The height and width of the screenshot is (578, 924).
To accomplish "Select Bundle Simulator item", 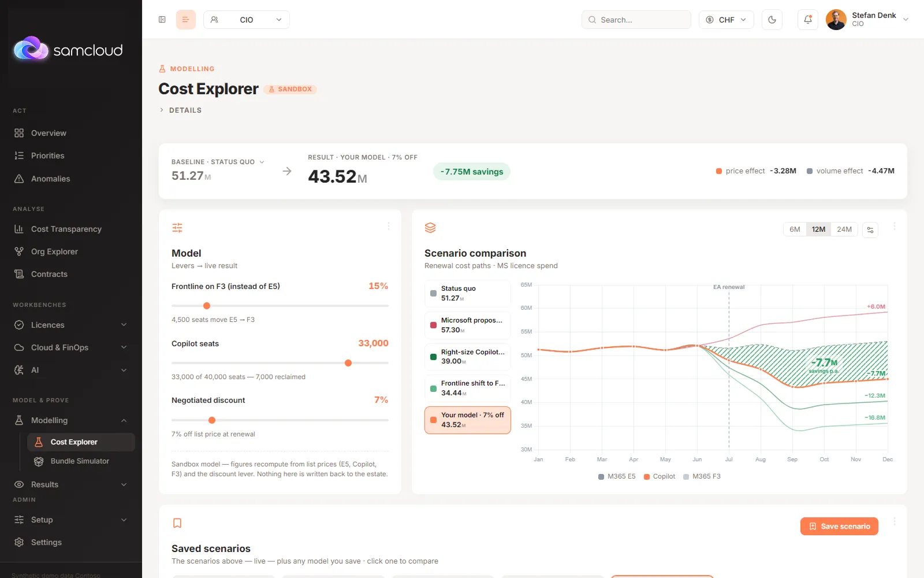I will (81, 461).
